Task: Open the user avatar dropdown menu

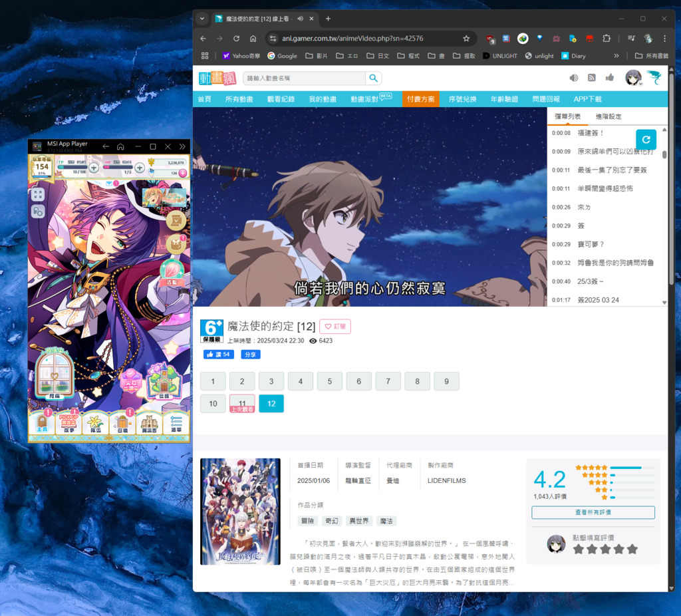Action: coord(634,78)
